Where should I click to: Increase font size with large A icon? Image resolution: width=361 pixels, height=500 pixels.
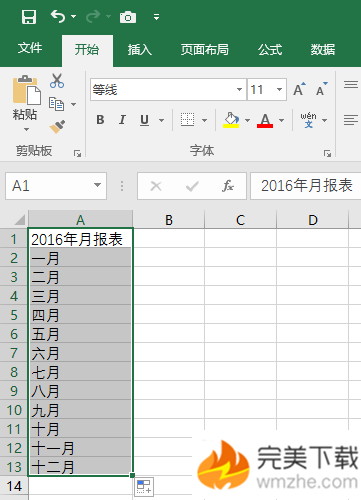click(299, 89)
